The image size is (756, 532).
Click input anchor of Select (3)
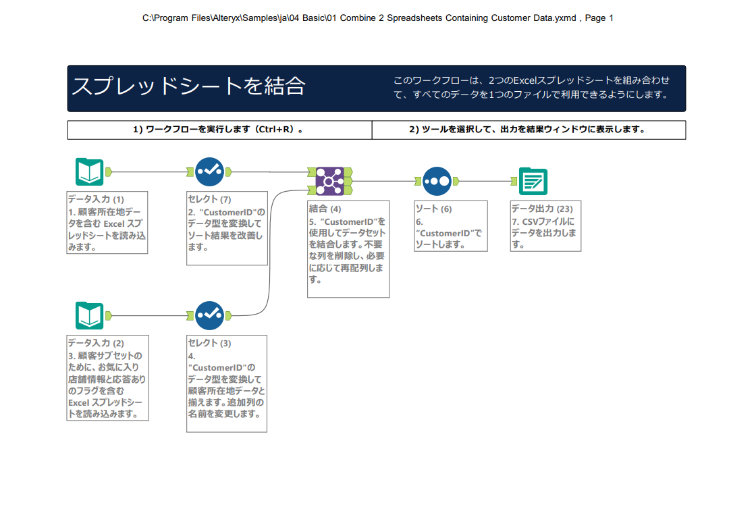pyautogui.click(x=190, y=315)
